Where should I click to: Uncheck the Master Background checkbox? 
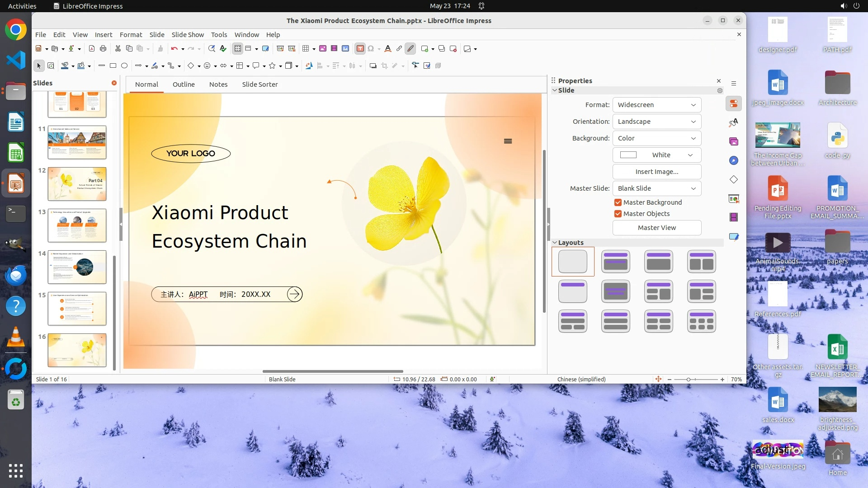618,202
